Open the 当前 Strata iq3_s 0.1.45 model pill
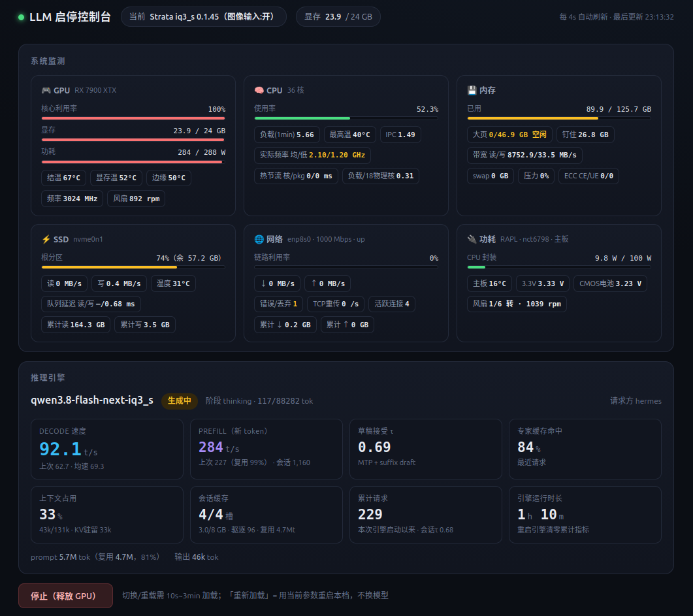 pos(204,17)
